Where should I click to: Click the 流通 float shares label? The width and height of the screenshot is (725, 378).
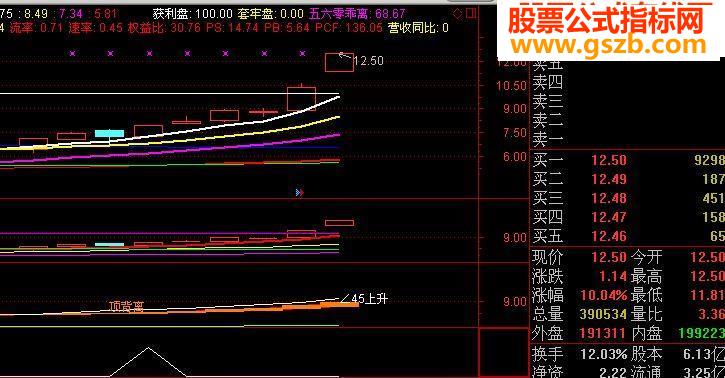tap(647, 372)
